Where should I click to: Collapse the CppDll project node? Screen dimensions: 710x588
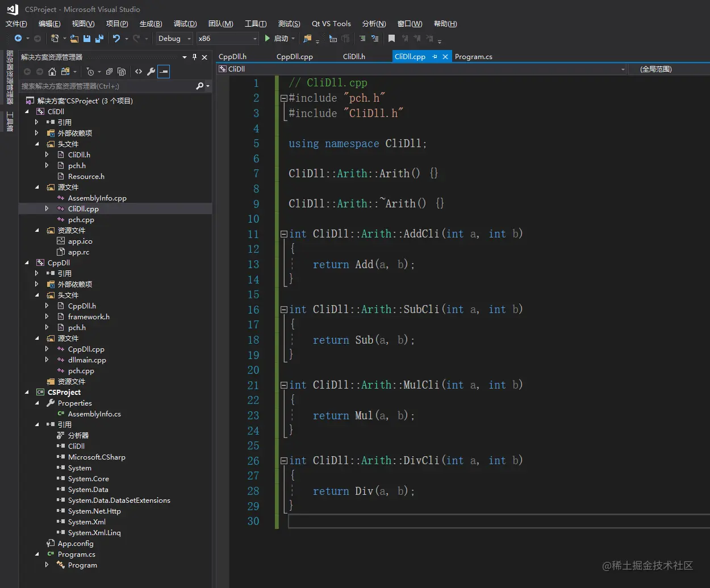click(x=27, y=263)
